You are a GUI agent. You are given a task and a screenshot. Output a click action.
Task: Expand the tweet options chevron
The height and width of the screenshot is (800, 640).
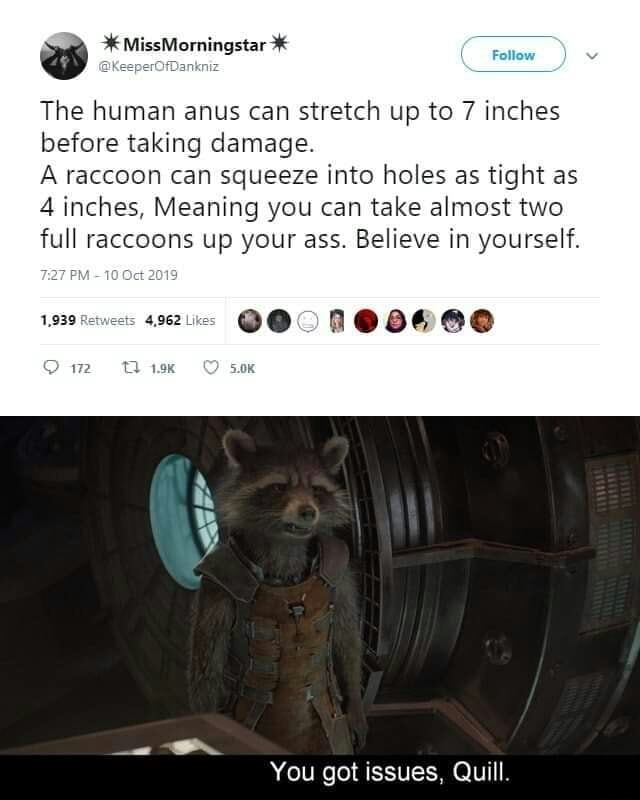pos(592,55)
